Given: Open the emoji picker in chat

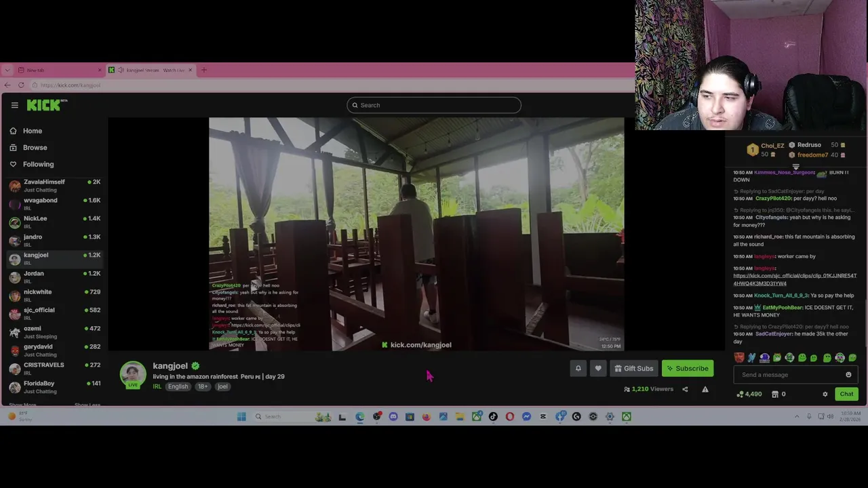Looking at the screenshot, I should click(x=848, y=375).
